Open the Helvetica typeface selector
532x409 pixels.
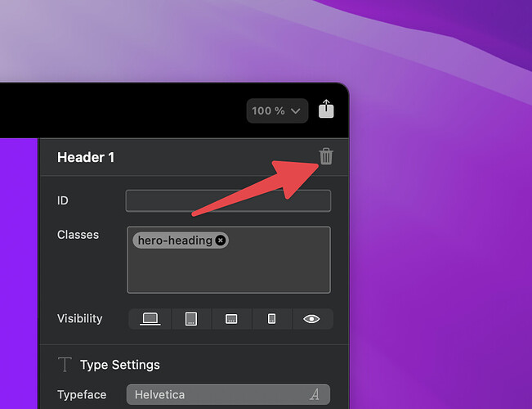click(217, 394)
